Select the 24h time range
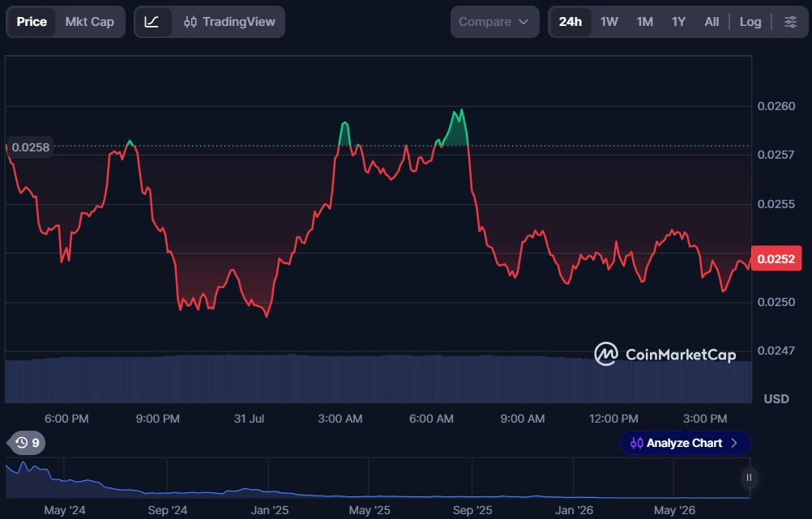 571,22
